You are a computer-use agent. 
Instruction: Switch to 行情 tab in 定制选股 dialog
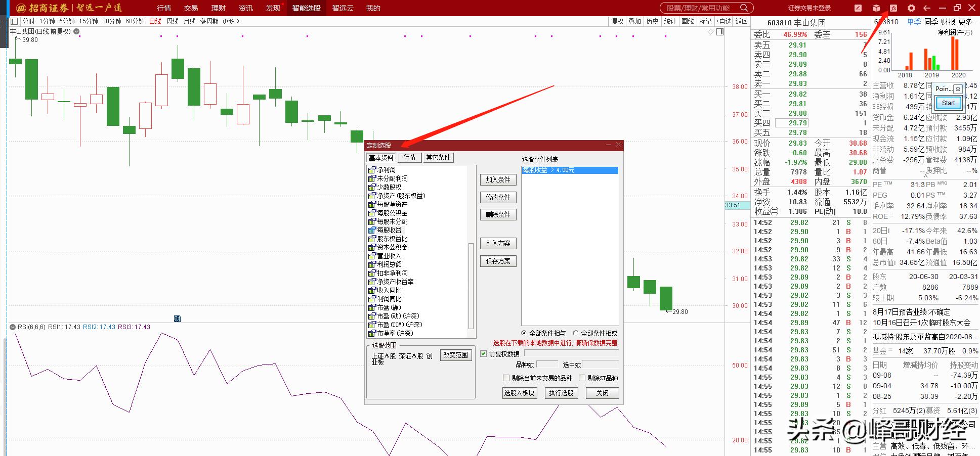[x=410, y=158]
